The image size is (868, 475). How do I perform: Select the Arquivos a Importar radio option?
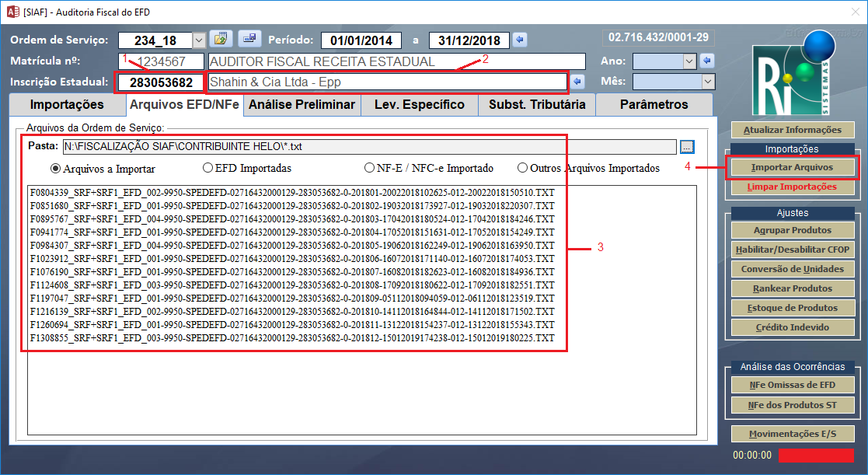(x=55, y=168)
